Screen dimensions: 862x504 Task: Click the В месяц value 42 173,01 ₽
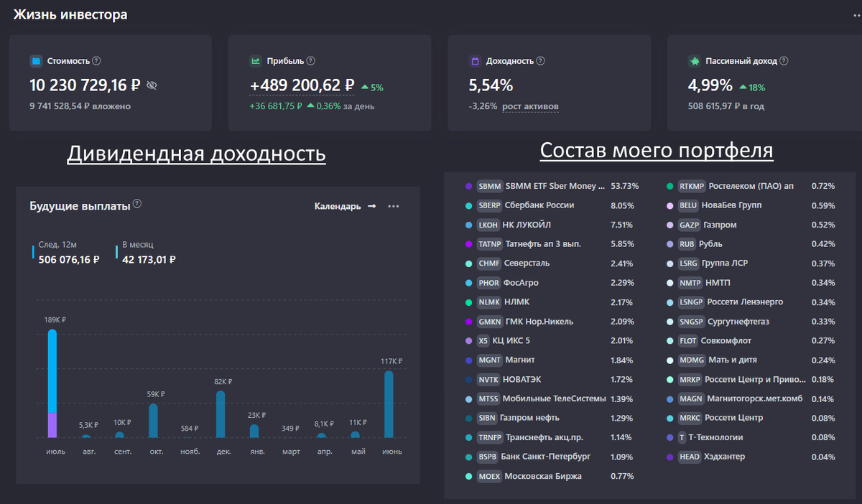(149, 259)
